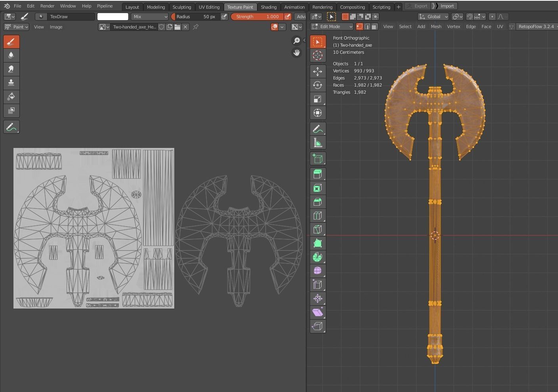The height and width of the screenshot is (392, 558).
Task: Switch to Shading workspace tab
Action: (269, 7)
